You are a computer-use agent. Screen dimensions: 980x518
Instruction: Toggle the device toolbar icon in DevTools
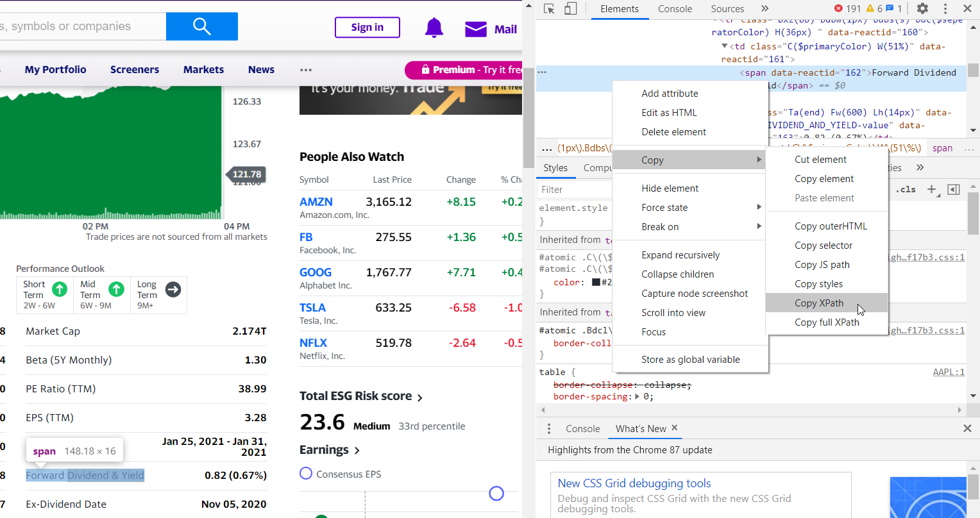point(570,8)
